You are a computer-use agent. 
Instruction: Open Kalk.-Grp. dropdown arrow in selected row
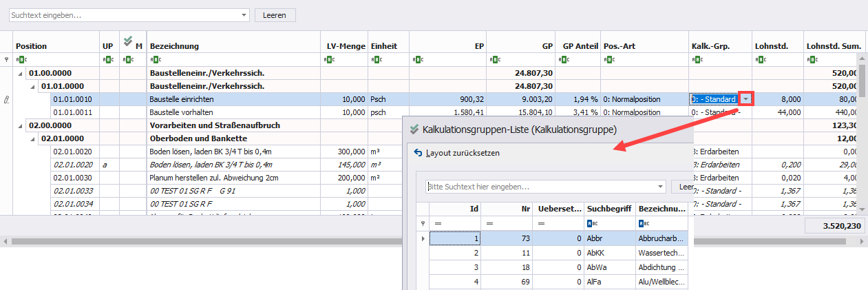click(745, 99)
